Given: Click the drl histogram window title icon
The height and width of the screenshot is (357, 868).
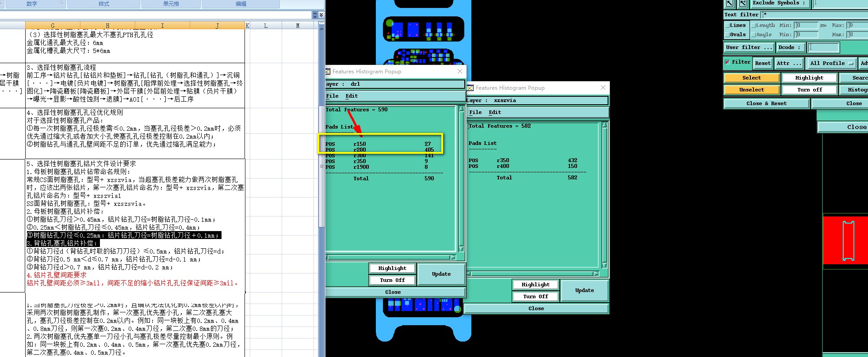Looking at the screenshot, I should point(328,71).
